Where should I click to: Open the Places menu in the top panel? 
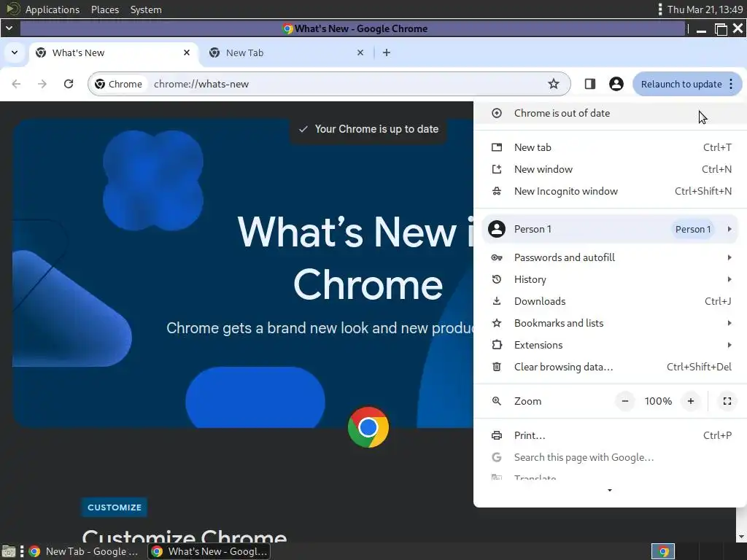coord(105,9)
